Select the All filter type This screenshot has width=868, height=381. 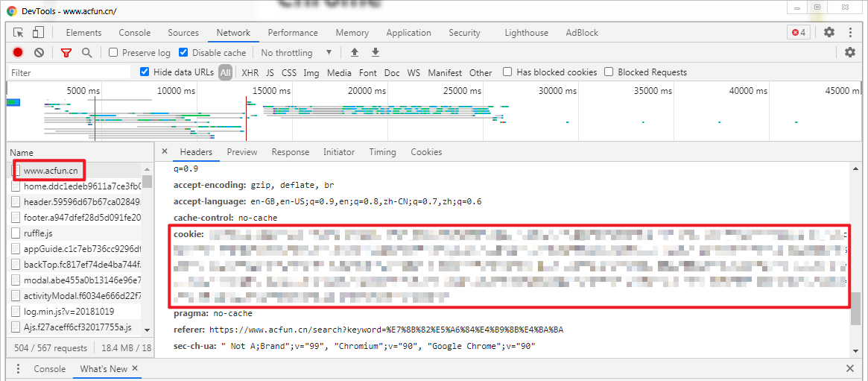coord(225,72)
